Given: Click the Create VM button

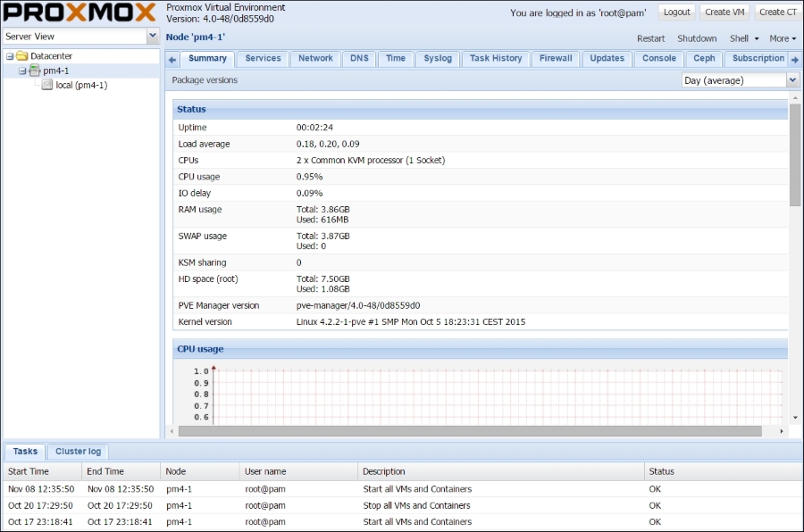Looking at the screenshot, I should [724, 12].
